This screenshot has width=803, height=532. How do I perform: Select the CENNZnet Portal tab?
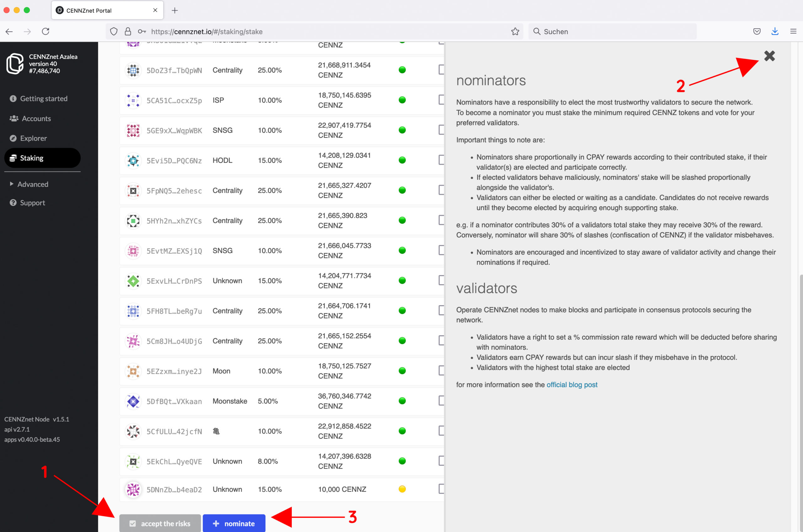[107, 11]
